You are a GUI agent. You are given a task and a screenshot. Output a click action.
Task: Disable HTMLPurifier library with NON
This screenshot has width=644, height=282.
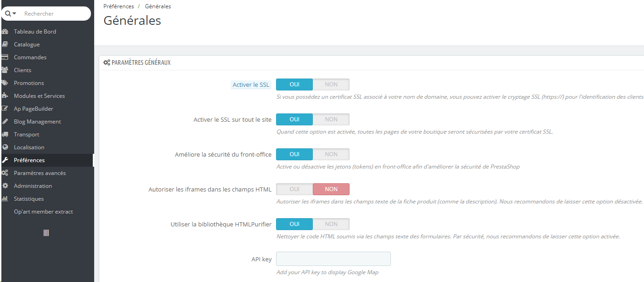pyautogui.click(x=331, y=224)
